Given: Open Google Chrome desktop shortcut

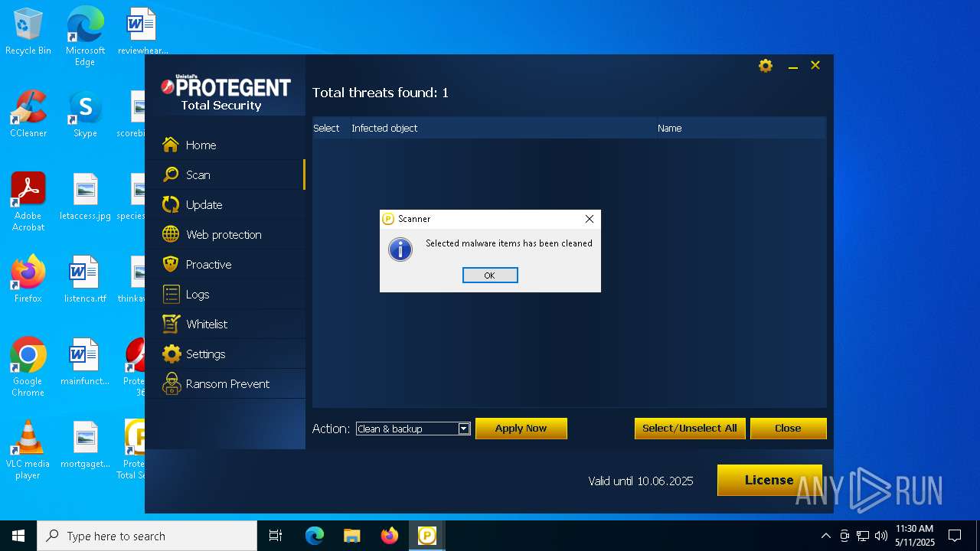Looking at the screenshot, I should coord(28,367).
